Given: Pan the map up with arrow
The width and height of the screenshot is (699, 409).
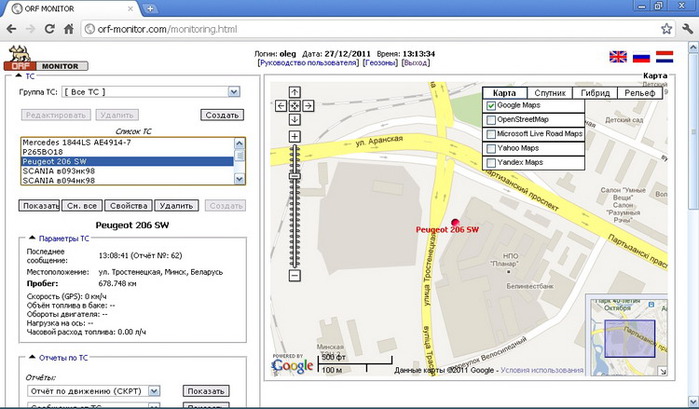Looking at the screenshot, I should 294,92.
